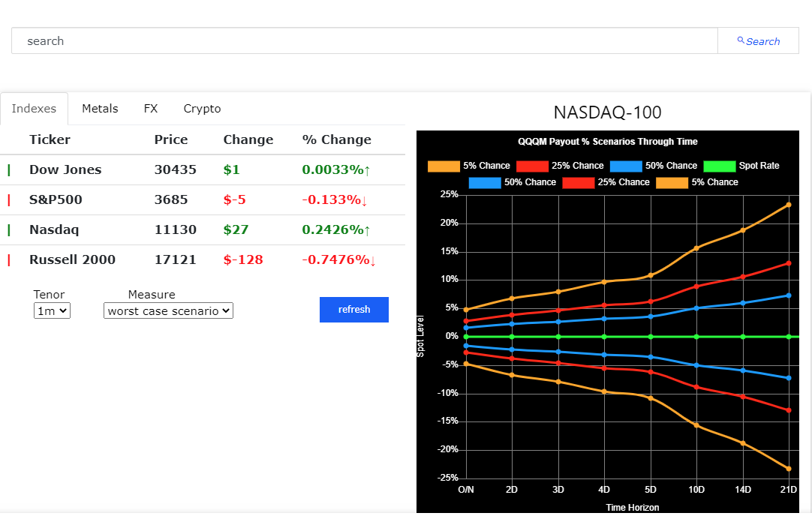The height and width of the screenshot is (519, 812).
Task: Open the FX tab
Action: pyautogui.click(x=151, y=109)
